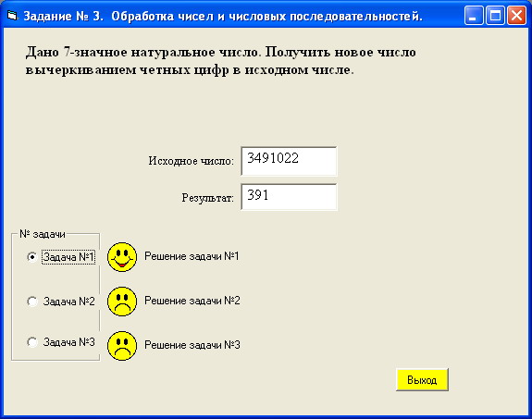Image resolution: width=532 pixels, height=419 pixels.
Task: Click the № задачи group caption
Action: (x=43, y=234)
